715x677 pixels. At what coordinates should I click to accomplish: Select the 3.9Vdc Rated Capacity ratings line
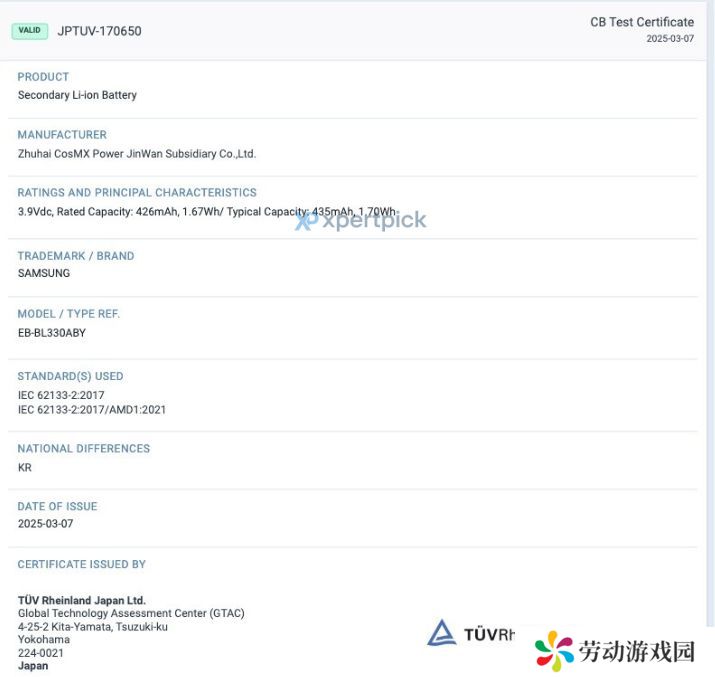[207, 212]
